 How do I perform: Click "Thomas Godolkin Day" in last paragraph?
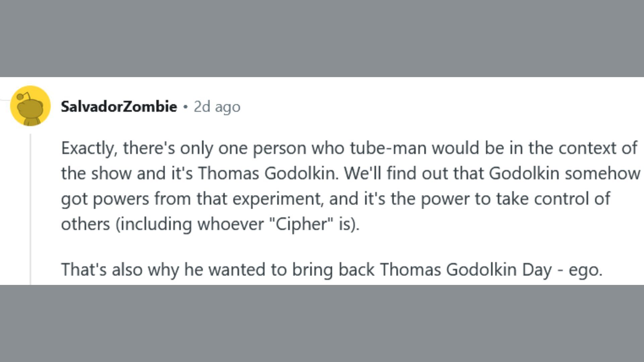click(466, 269)
